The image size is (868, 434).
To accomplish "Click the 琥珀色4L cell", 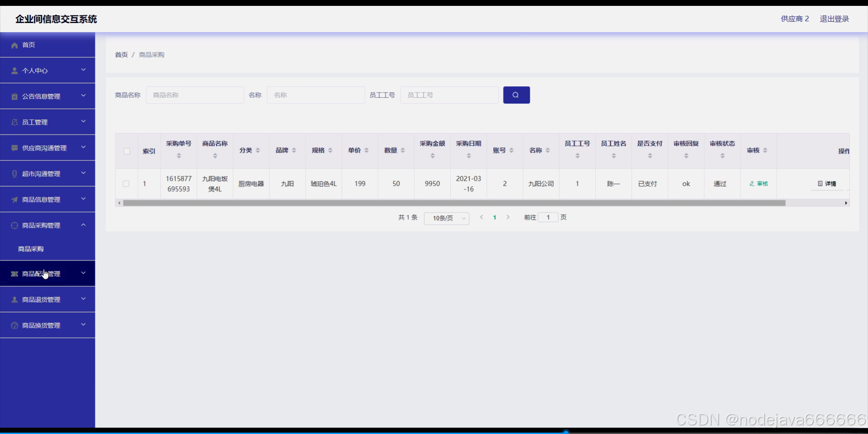I will (324, 184).
